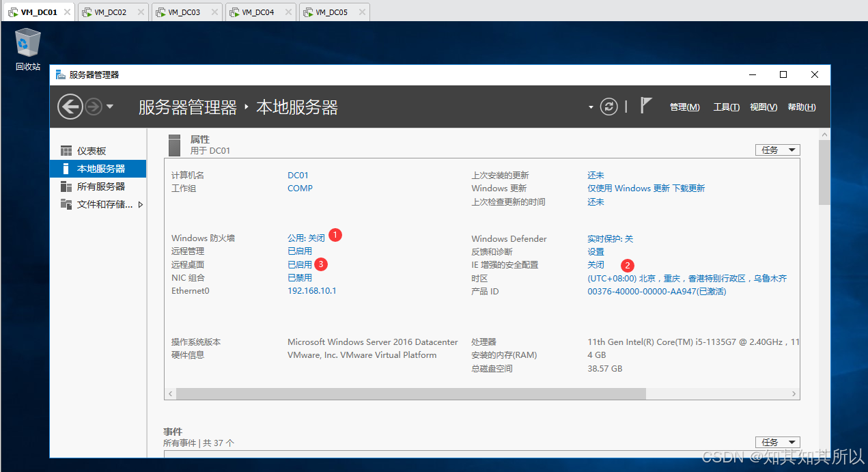Switch to VM_DC05 tab
Screen dimensions: 868x472
click(334, 12)
